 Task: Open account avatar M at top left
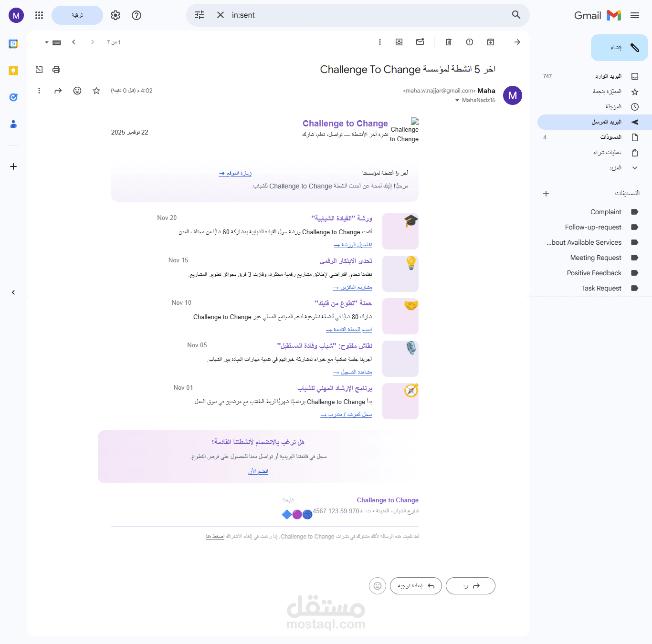coord(16,15)
